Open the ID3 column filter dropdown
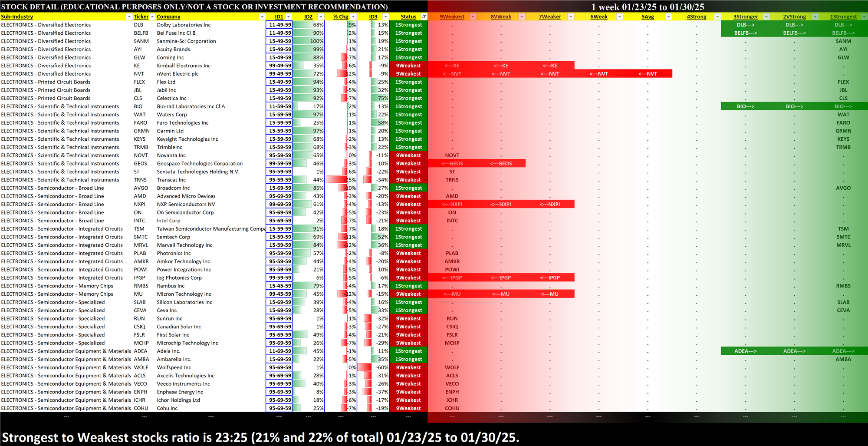The image size is (868, 446). tap(385, 17)
